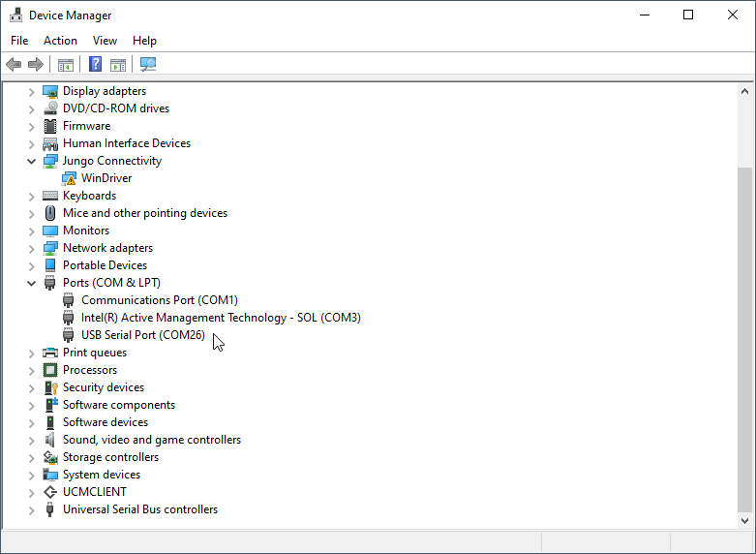Click the Monitors category icon

[50, 231]
